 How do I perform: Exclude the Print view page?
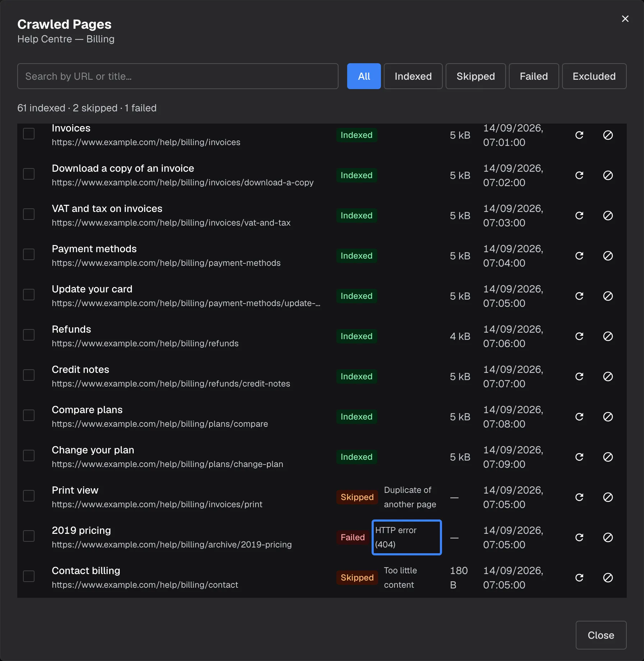click(x=608, y=497)
